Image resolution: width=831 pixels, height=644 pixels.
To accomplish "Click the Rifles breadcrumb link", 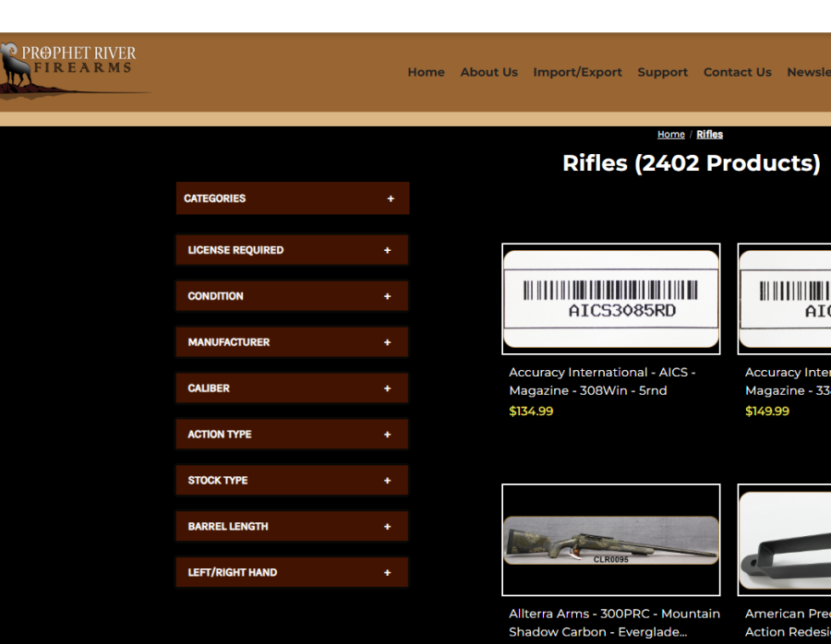I will (x=710, y=135).
